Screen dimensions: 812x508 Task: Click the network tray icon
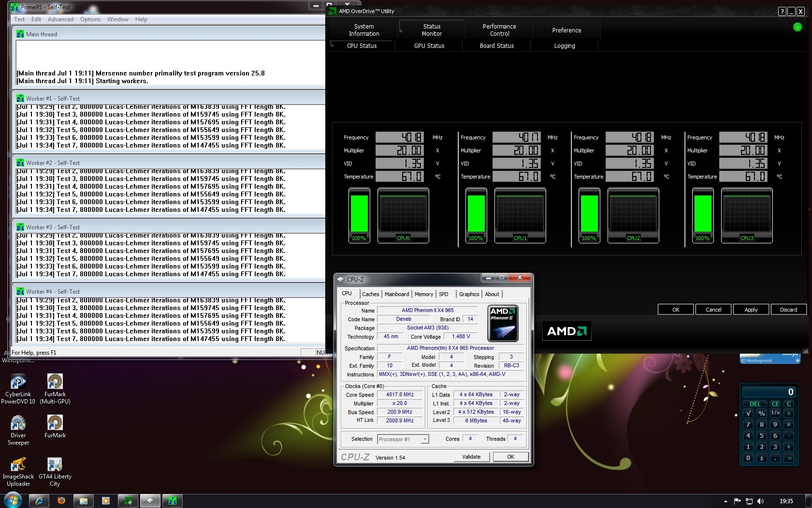click(749, 501)
